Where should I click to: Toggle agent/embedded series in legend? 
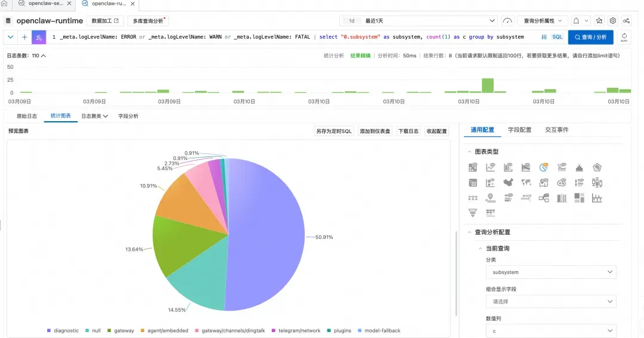(x=165, y=331)
